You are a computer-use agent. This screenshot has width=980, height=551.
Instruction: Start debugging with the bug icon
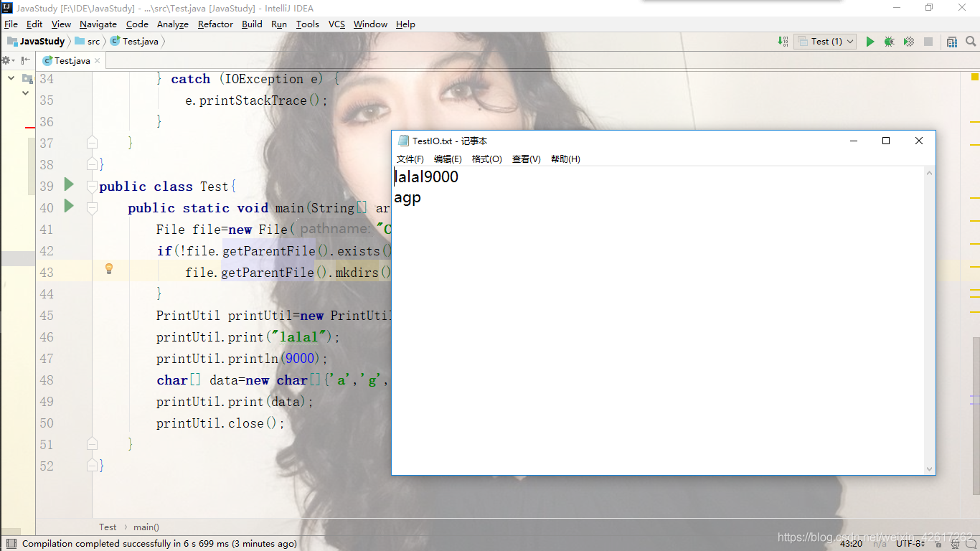pos(890,42)
